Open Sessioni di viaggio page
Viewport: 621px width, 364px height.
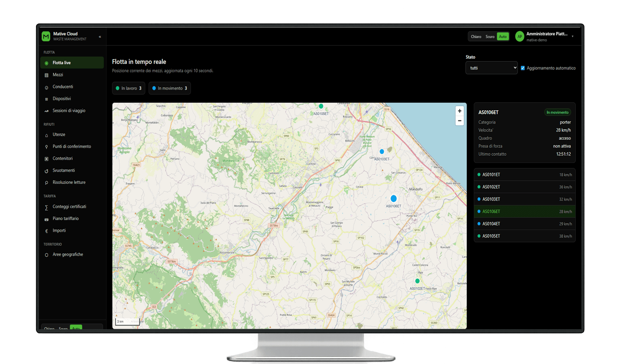tap(72, 111)
